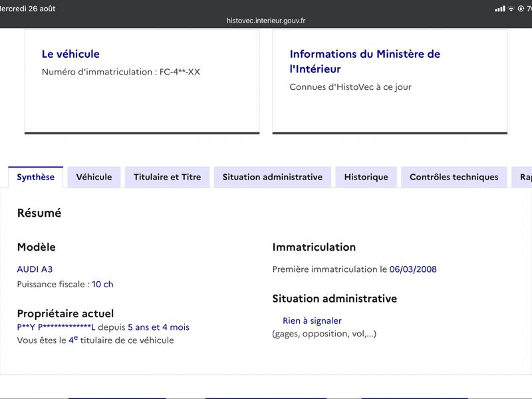Screen dimensions: 532x399
Task: Open the Titulaire et Titre tab
Action: 168,177
